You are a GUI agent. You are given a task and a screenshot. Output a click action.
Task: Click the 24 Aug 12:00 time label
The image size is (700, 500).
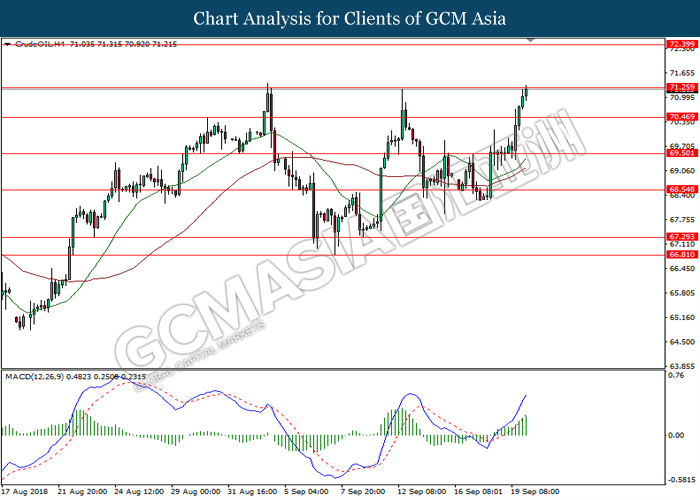pyautogui.click(x=139, y=492)
